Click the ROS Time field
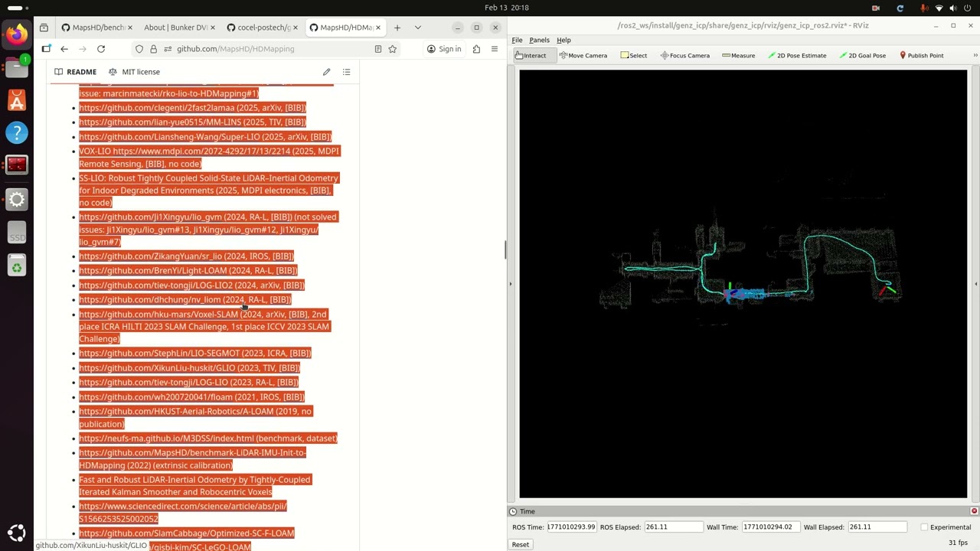The width and height of the screenshot is (980, 551). 571,527
